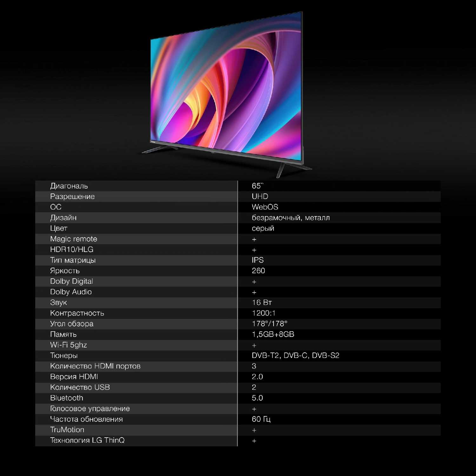Click the plus mark beside HDR10/HLG
Screen dimensions: 476x476
point(254,250)
